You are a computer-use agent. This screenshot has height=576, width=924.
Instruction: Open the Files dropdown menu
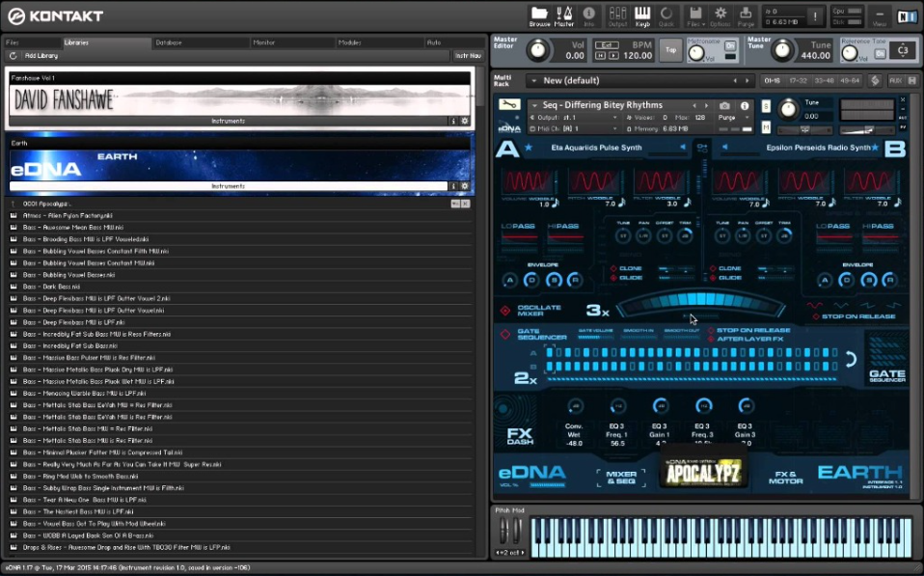pyautogui.click(x=693, y=15)
